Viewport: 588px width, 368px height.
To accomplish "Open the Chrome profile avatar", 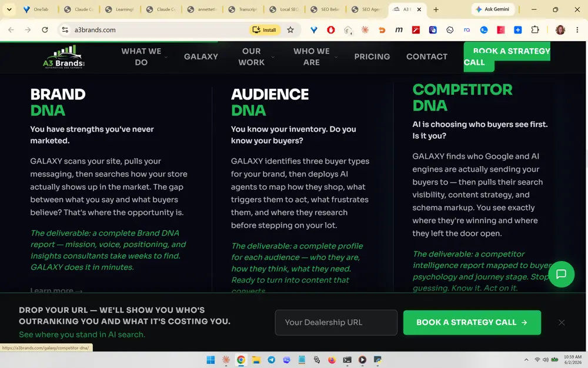I will [560, 29].
